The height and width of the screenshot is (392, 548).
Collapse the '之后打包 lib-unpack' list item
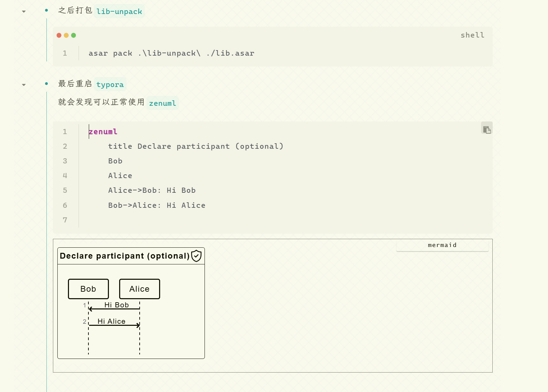[x=24, y=12]
